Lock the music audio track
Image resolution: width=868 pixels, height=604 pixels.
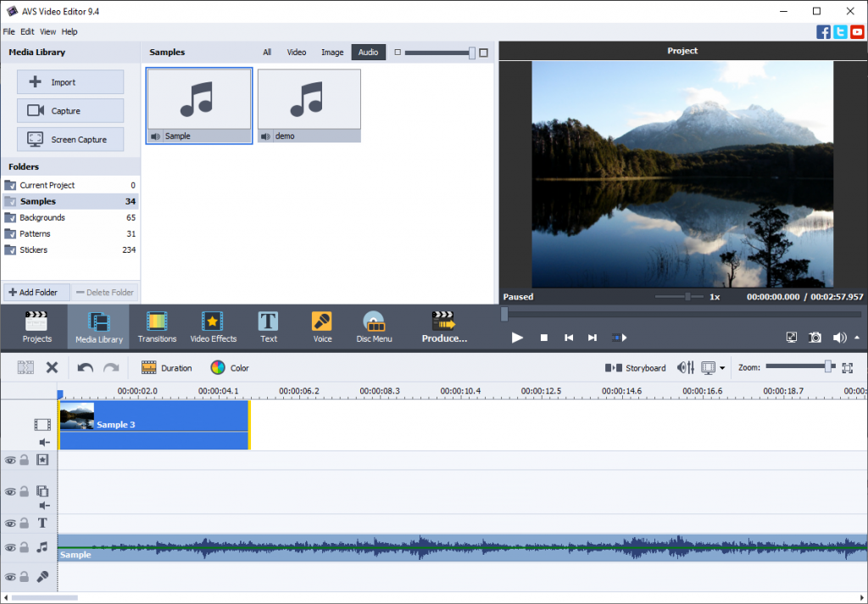(25, 548)
